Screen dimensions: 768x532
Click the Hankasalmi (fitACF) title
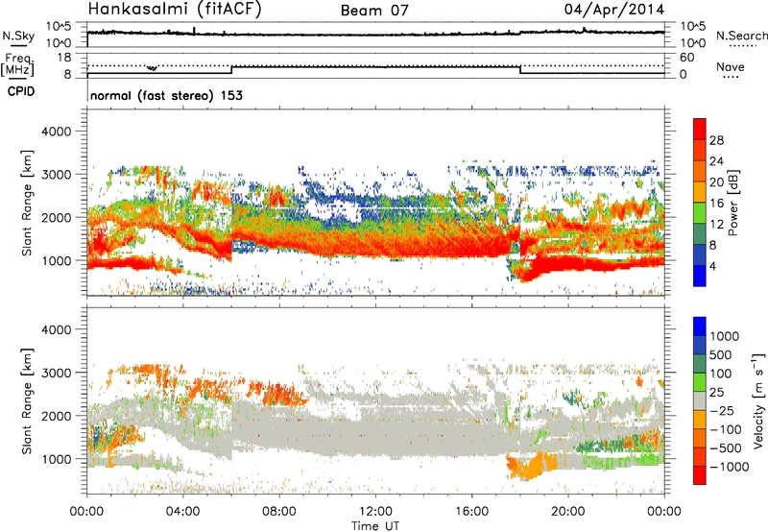click(175, 10)
